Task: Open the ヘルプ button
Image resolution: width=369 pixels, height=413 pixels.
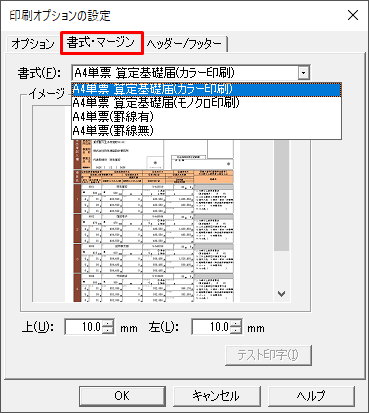Action: [311, 396]
